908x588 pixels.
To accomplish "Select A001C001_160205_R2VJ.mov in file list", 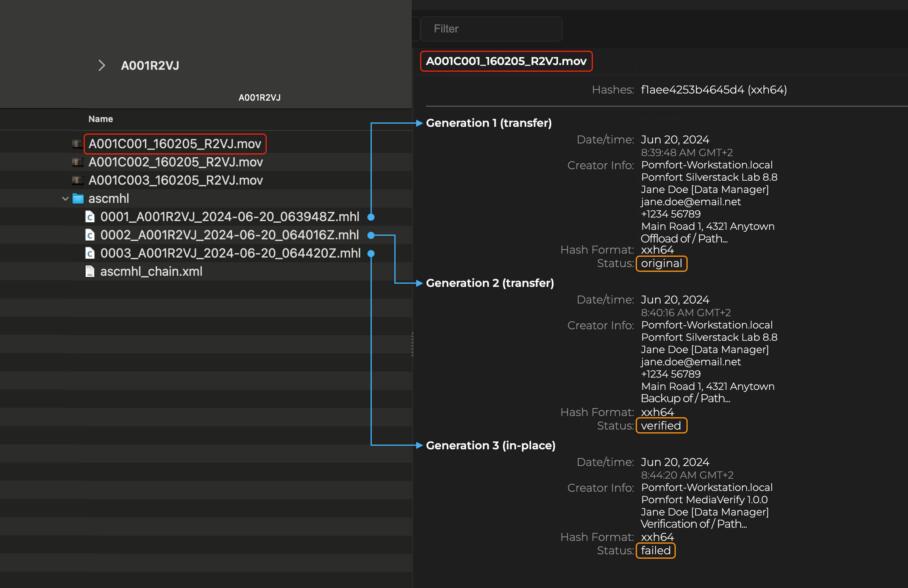I will pos(175,144).
